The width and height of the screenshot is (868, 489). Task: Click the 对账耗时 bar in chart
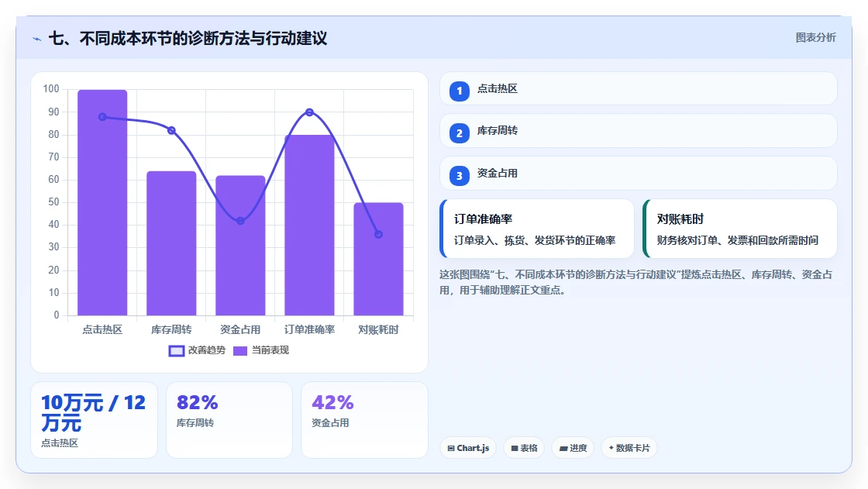coord(378,259)
